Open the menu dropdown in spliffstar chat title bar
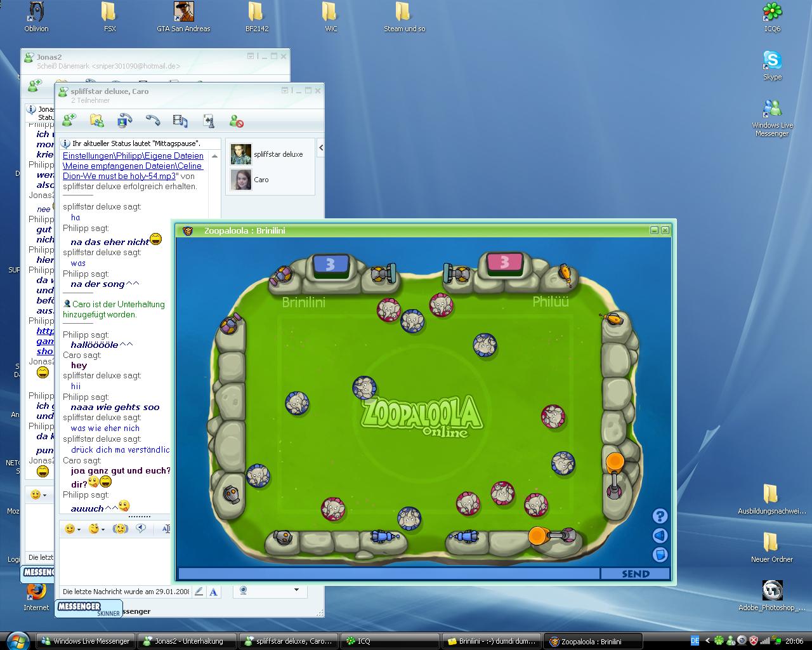 (285, 91)
